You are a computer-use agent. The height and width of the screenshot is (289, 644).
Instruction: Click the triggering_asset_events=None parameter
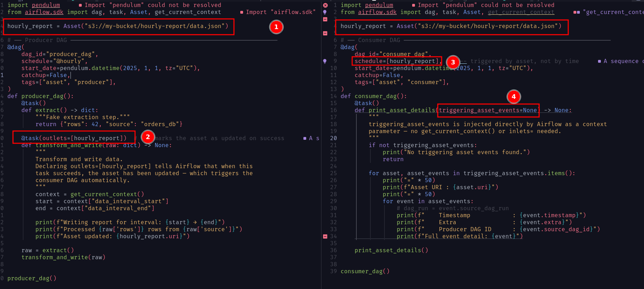[488, 110]
